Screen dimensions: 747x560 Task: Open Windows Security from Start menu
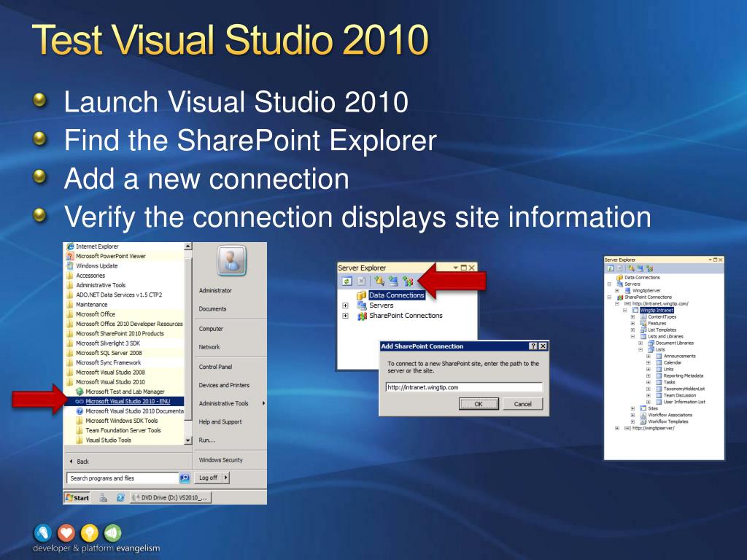(x=220, y=460)
